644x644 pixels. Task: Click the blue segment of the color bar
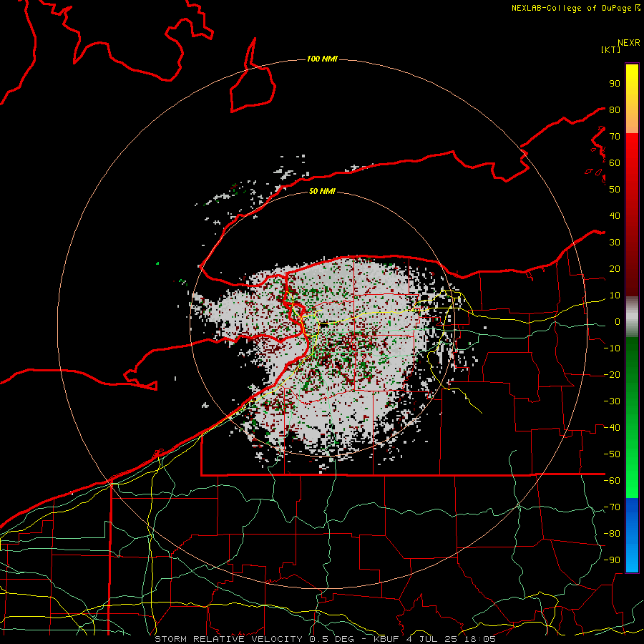[x=632, y=535]
